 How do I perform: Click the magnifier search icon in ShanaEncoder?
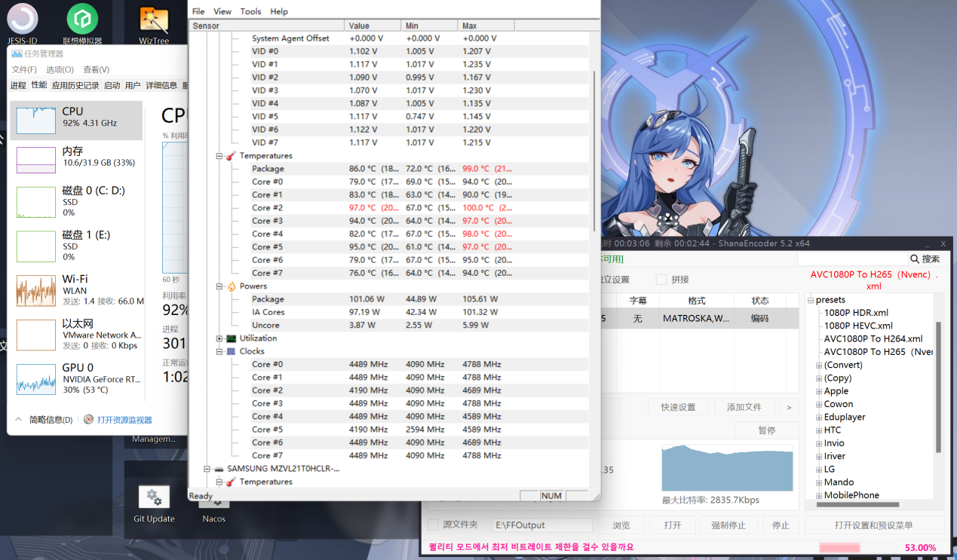point(915,259)
